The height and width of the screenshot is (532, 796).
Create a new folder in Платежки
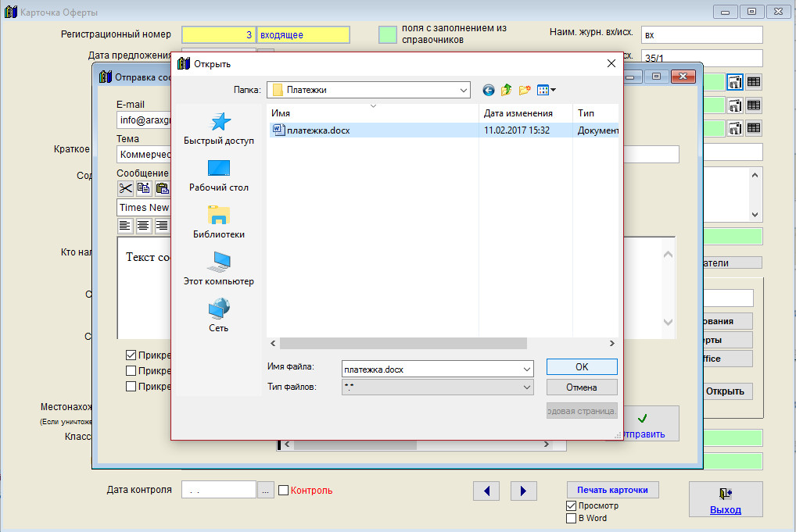click(x=525, y=91)
